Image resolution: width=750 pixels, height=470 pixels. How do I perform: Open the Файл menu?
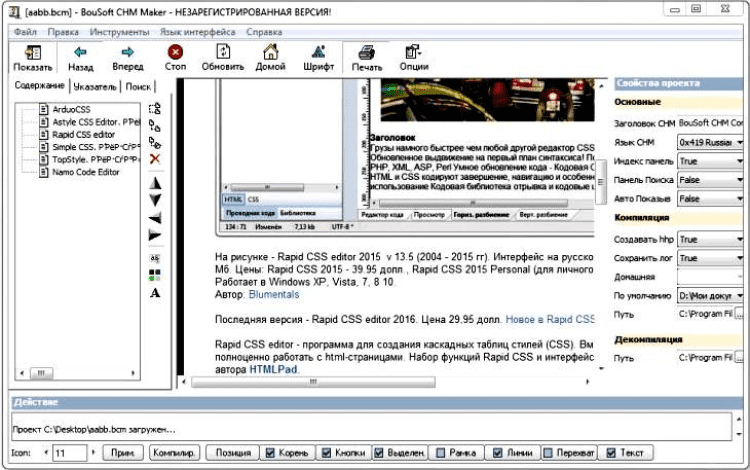pyautogui.click(x=25, y=32)
